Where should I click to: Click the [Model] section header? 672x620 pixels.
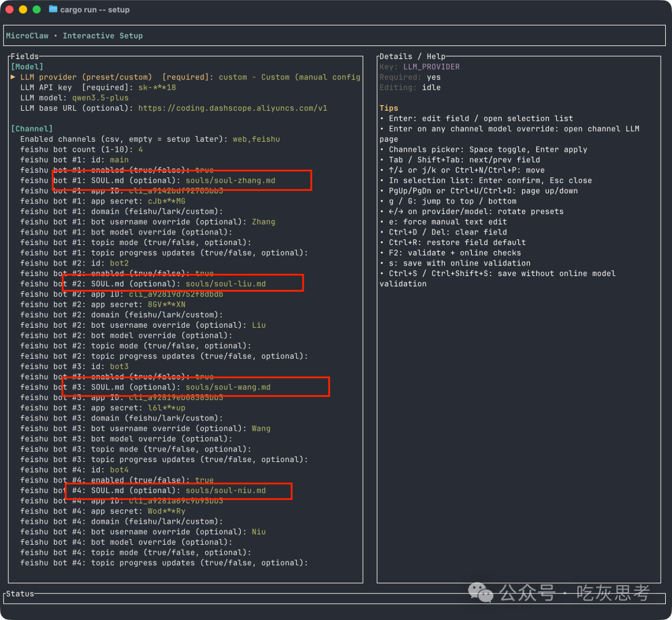27,67
